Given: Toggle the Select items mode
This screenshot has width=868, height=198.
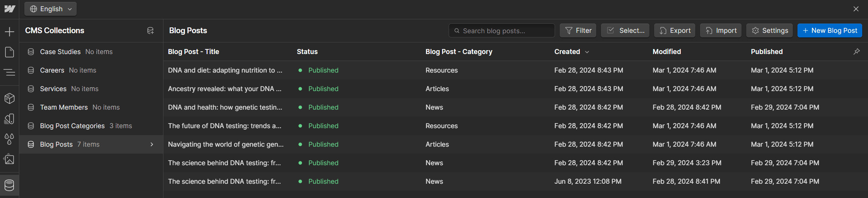Looking at the screenshot, I should tap(625, 30).
